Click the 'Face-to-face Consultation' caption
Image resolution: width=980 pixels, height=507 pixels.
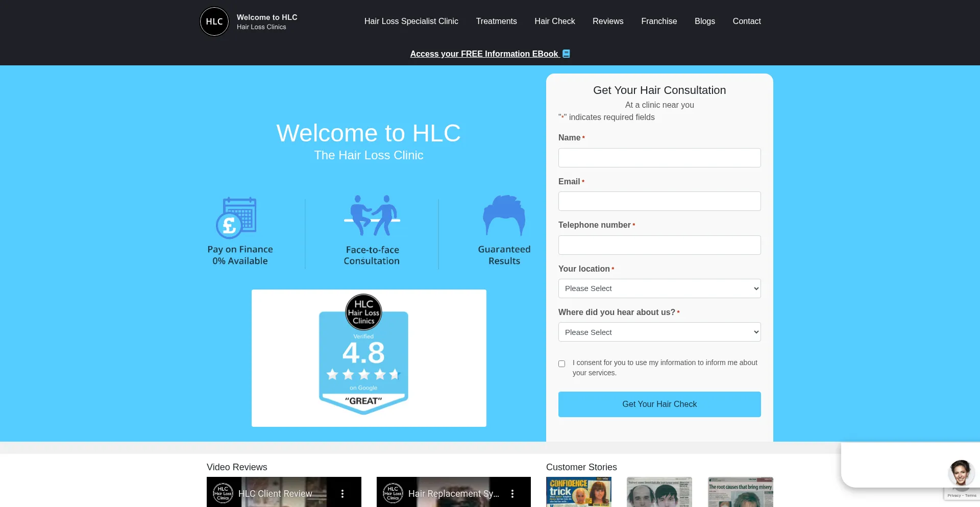[372, 255]
